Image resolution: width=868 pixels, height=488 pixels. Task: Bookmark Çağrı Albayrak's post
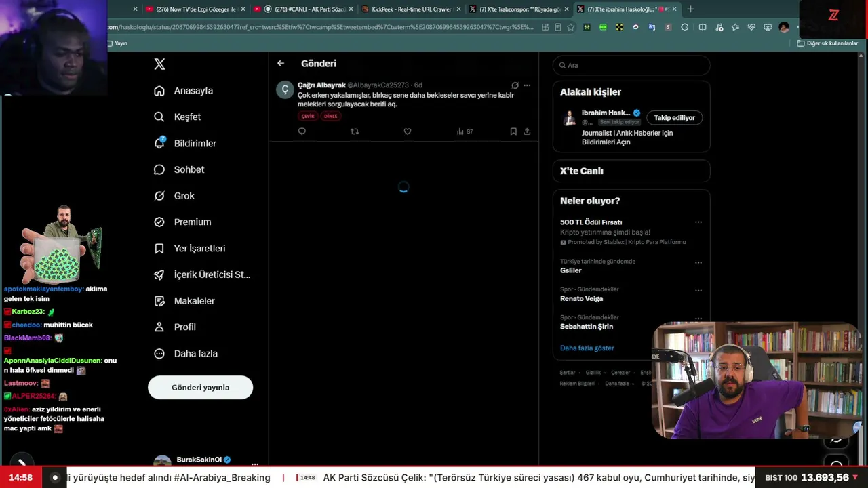513,131
